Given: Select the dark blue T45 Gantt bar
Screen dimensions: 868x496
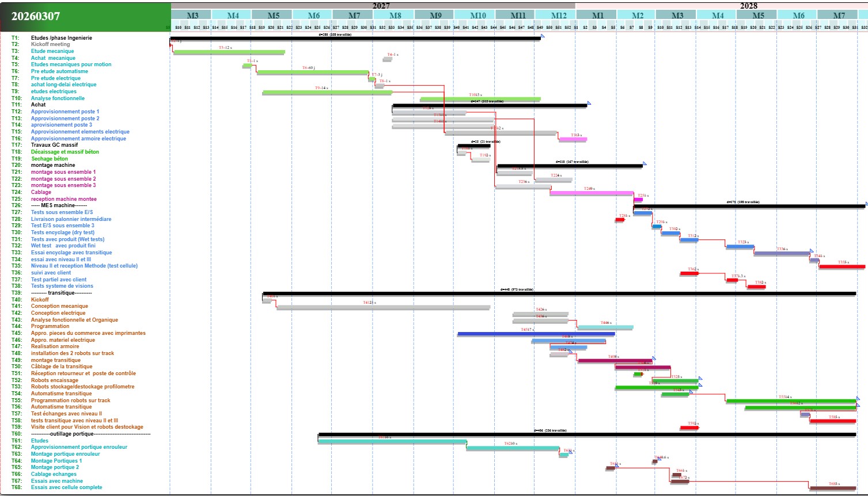Looking at the screenshot, I should 536,334.
